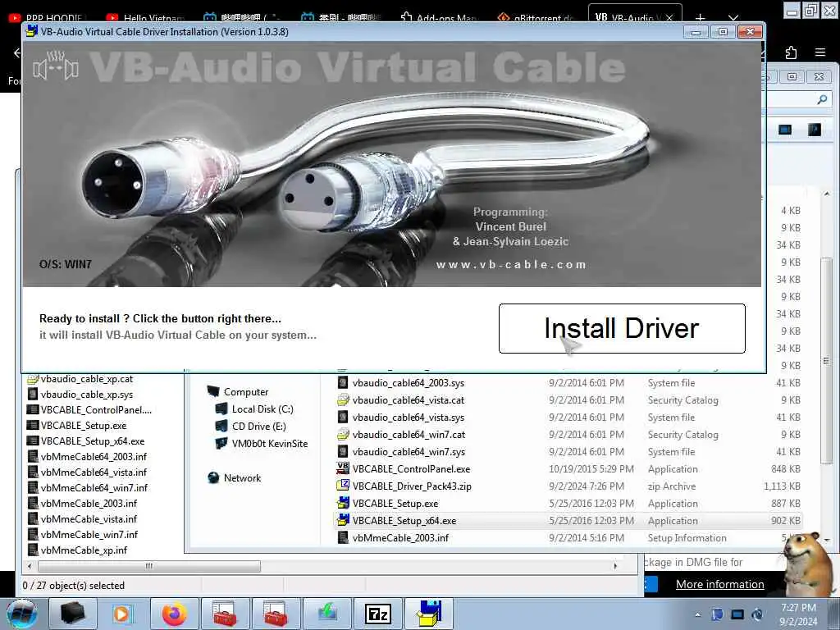Click the VBCABLE_Setup_x64.exe icon in Explorer
The height and width of the screenshot is (630, 840).
click(x=343, y=520)
